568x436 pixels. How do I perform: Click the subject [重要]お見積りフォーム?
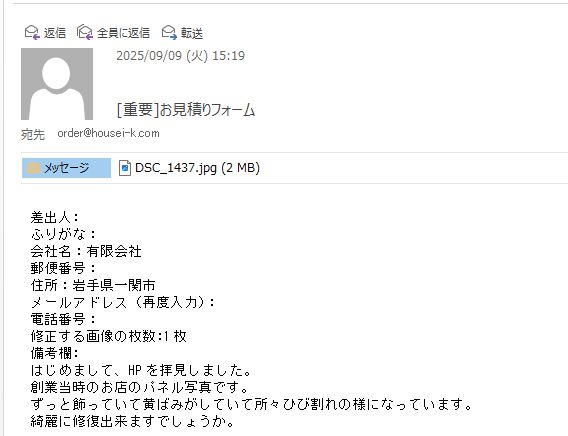coord(186,110)
